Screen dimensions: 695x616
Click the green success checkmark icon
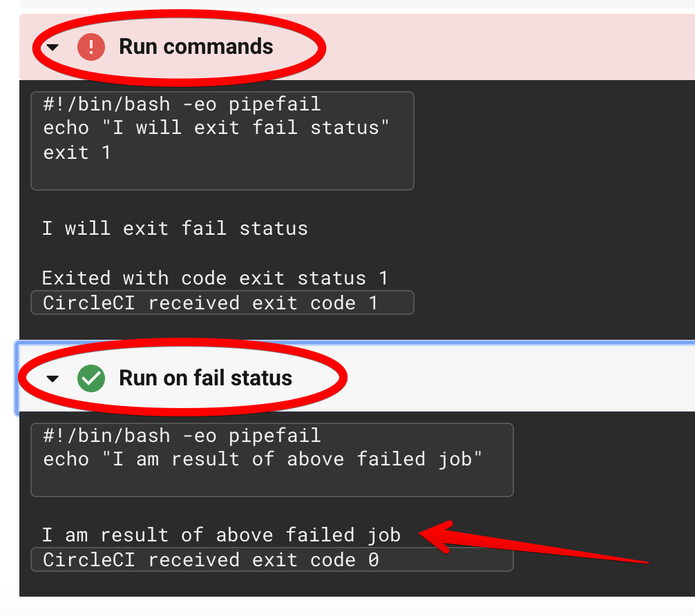click(x=91, y=378)
